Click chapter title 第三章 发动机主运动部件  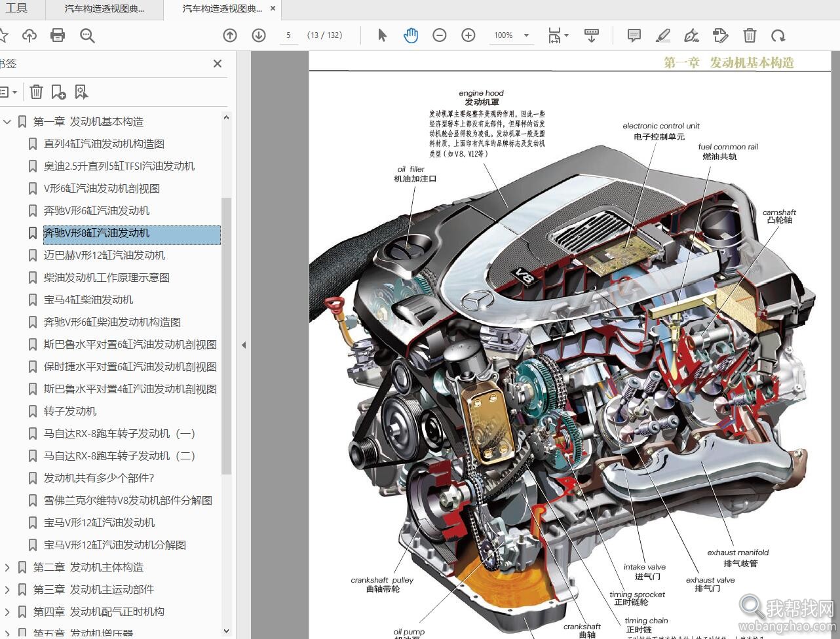[94, 589]
